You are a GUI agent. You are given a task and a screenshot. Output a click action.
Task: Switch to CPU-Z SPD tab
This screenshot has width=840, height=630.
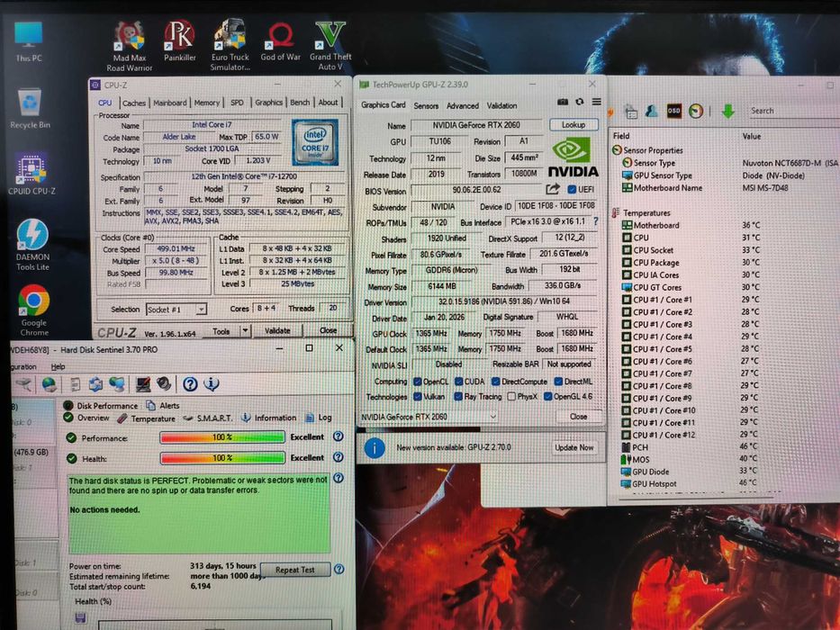point(237,103)
